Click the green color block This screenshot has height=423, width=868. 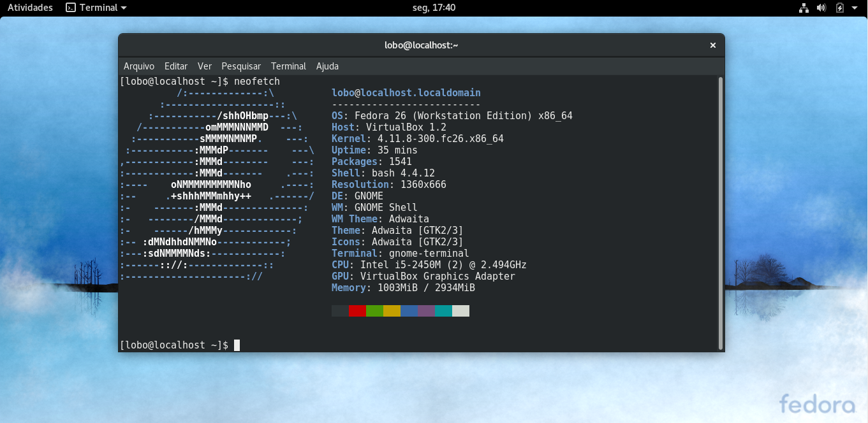tap(374, 311)
